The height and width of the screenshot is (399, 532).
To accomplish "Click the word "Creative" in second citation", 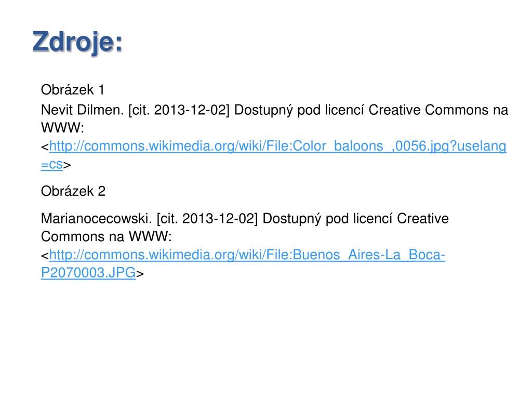I will tap(422, 219).
